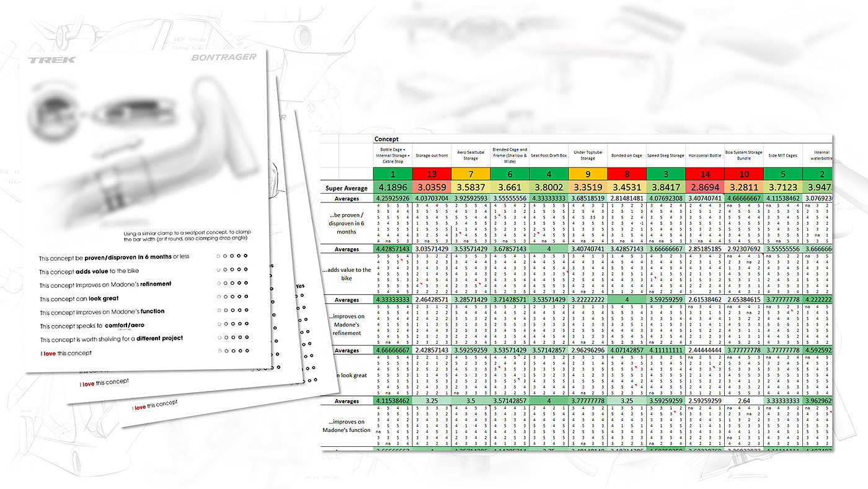The width and height of the screenshot is (868, 489).
Task: Click the Super Average value 3.661
Action: [510, 187]
